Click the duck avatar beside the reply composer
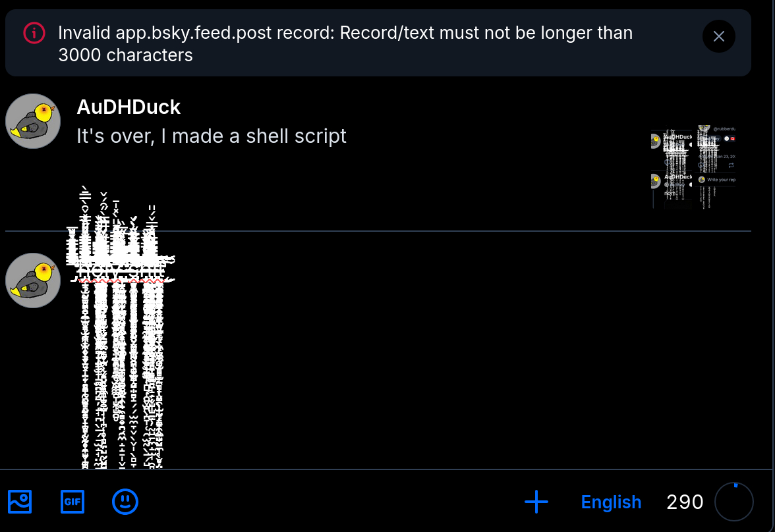 33,280
